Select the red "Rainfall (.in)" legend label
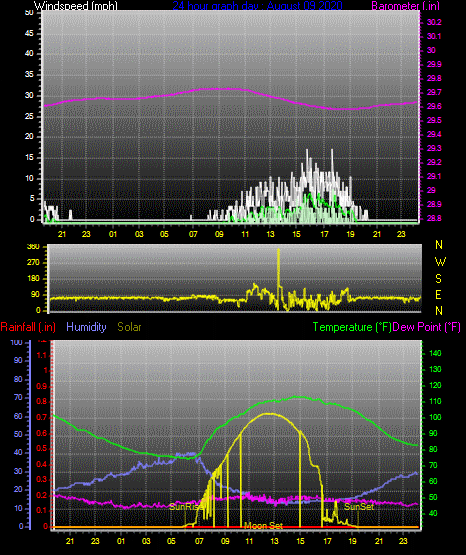 point(28,327)
